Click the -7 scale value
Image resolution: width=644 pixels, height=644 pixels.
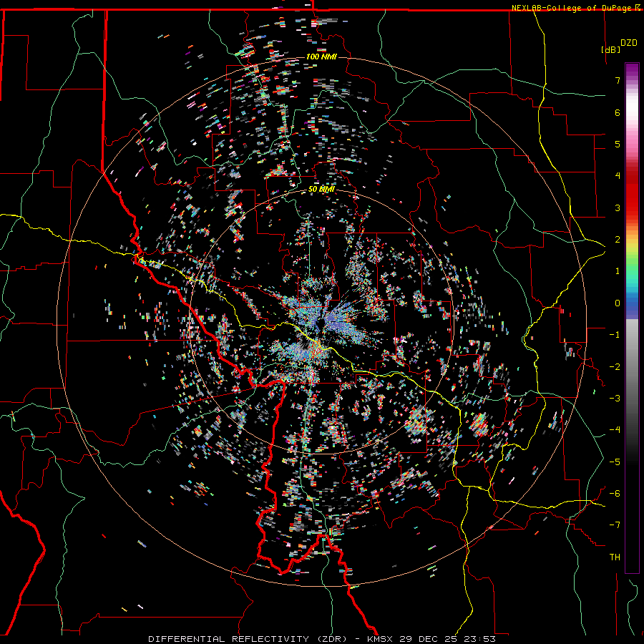coord(615,525)
